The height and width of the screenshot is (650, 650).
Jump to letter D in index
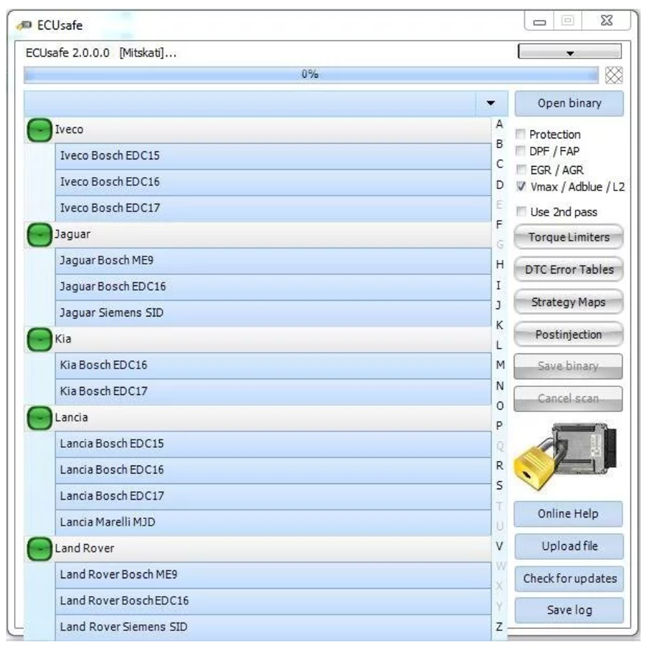[x=500, y=184]
